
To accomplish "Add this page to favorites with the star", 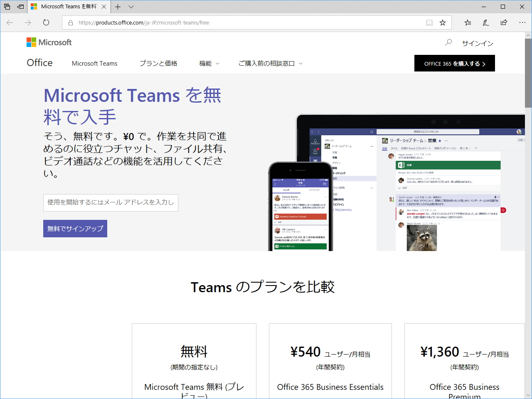I will tap(443, 22).
